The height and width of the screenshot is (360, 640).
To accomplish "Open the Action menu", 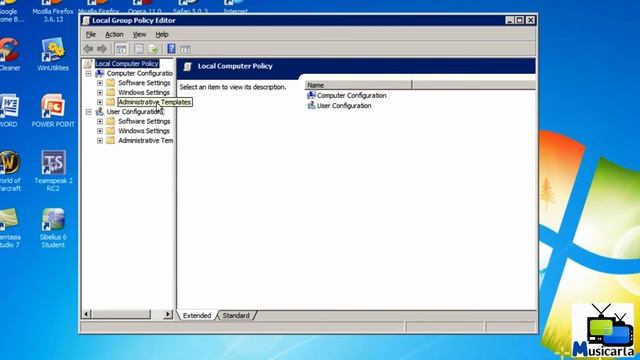I will [x=114, y=34].
